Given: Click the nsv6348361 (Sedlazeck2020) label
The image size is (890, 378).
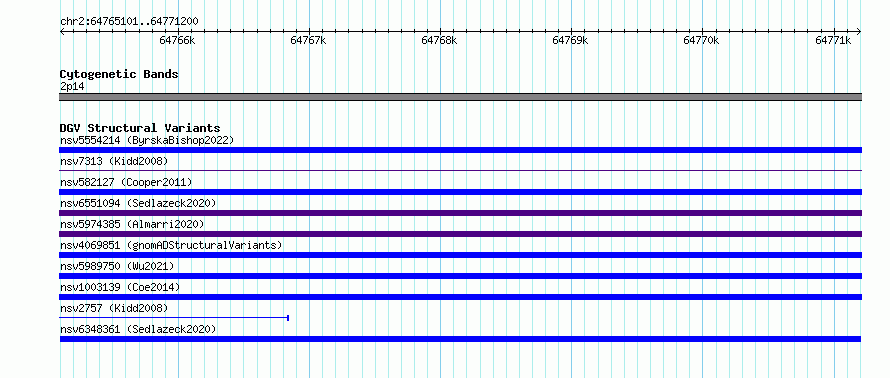Looking at the screenshot, I should [138, 329].
